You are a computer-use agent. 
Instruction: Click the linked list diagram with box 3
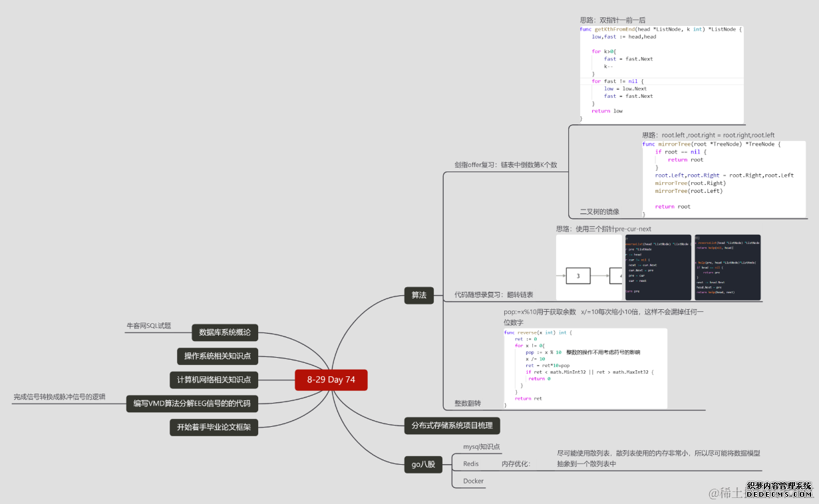point(589,267)
